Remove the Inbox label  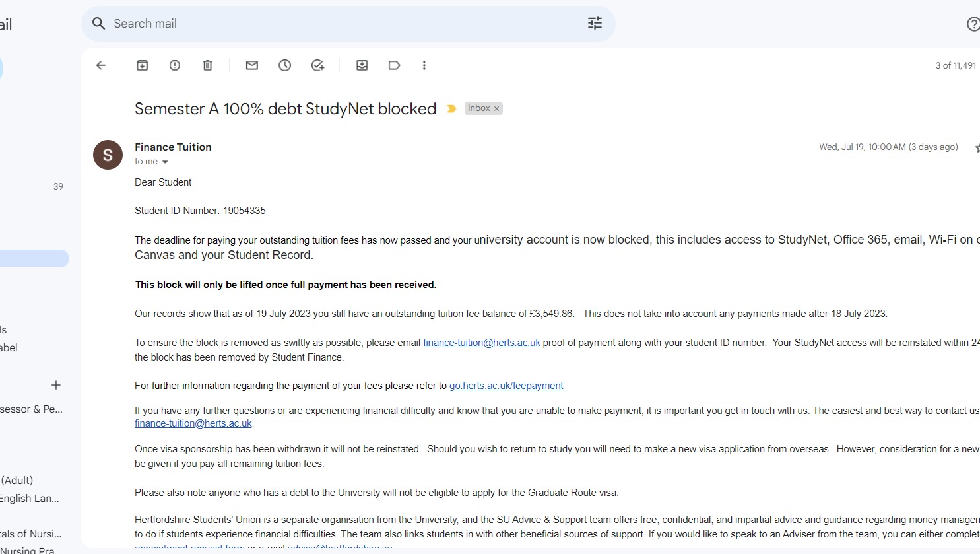click(497, 108)
